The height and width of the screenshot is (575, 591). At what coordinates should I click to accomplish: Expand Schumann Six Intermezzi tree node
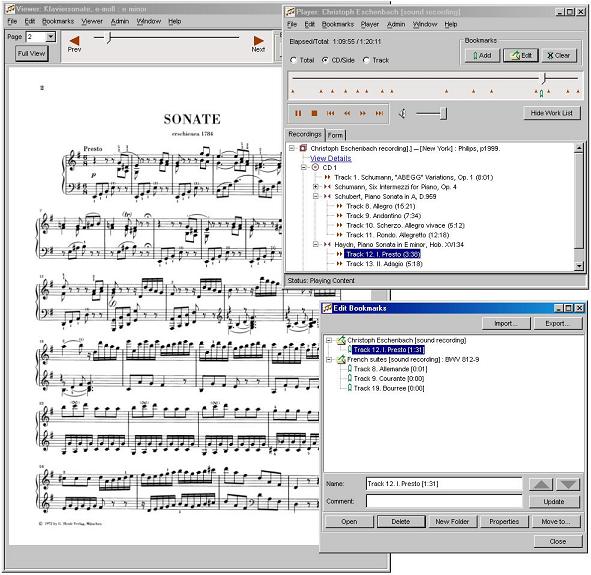[316, 187]
